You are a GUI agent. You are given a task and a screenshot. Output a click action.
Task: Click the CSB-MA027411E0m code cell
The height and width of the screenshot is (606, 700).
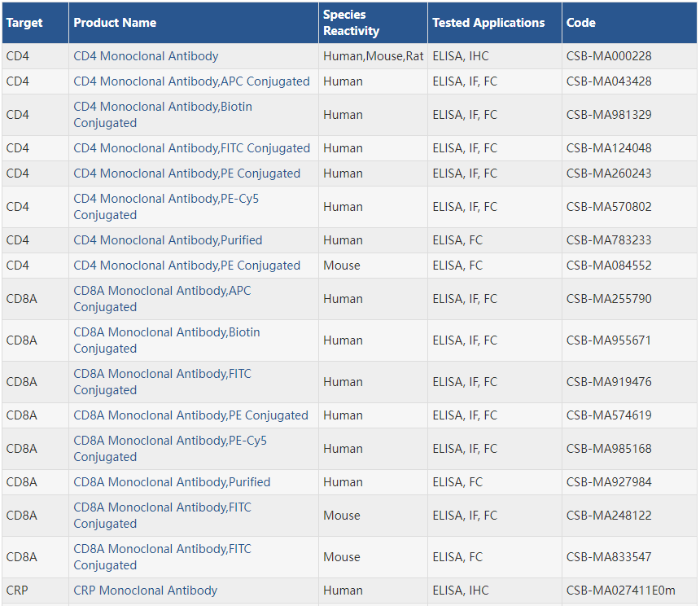pyautogui.click(x=620, y=591)
